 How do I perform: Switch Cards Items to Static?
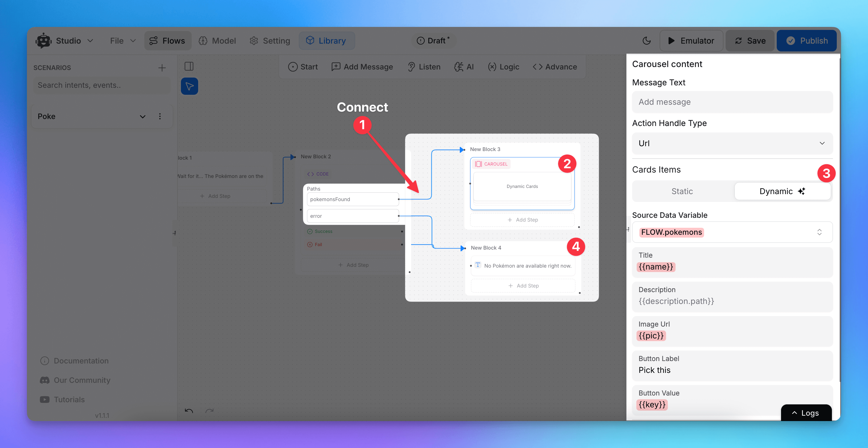point(682,191)
